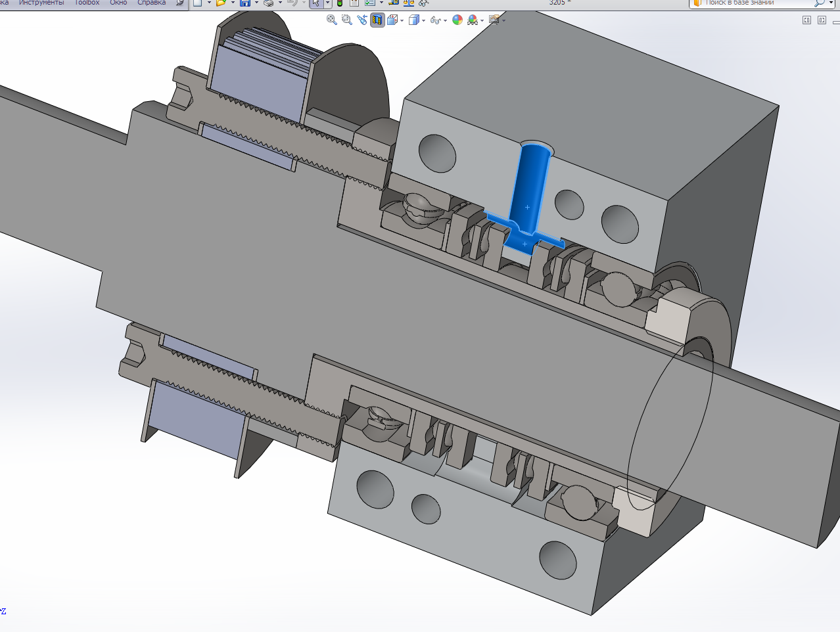Expand the Print dropdown arrow
Image resolution: width=840 pixels, height=632 pixels.
pos(280,3)
